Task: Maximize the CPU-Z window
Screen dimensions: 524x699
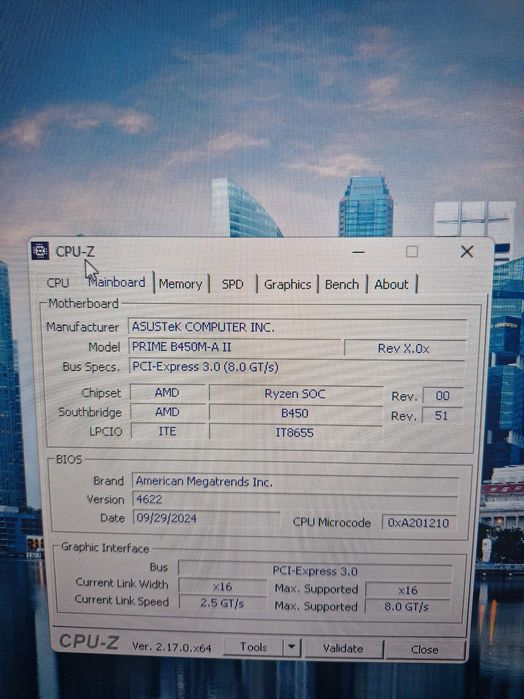Action: tap(412, 251)
